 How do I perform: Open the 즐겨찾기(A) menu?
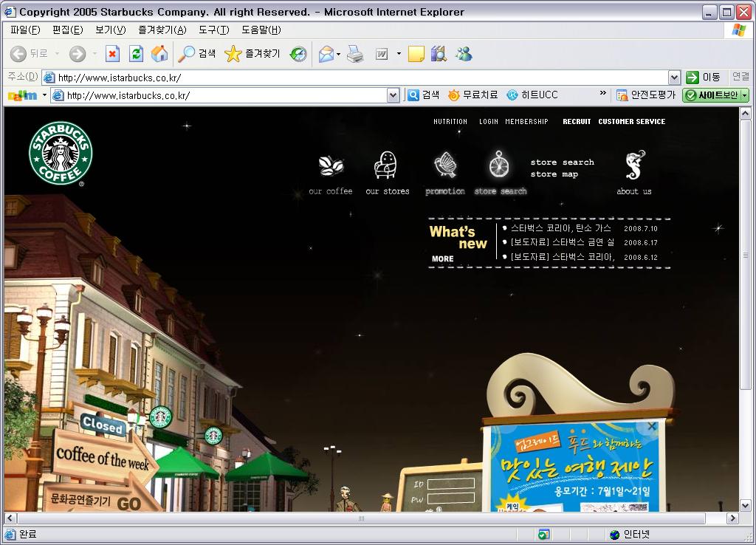(x=162, y=30)
